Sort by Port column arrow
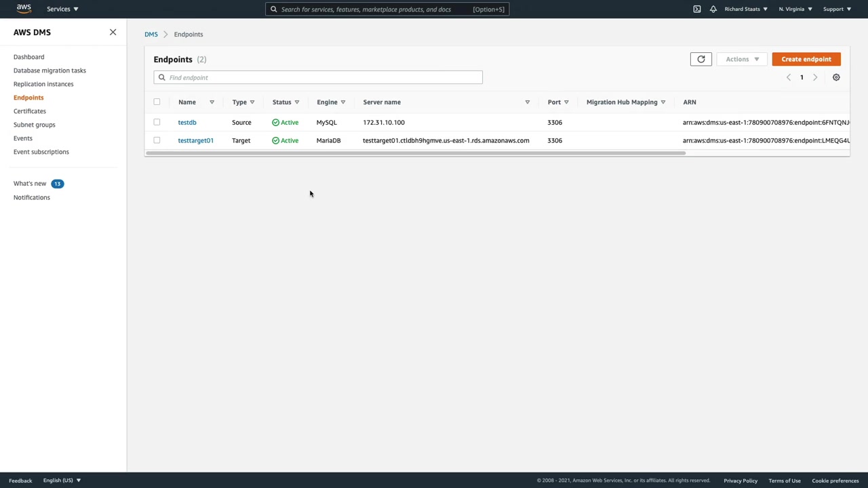This screenshot has height=488, width=868. click(566, 102)
